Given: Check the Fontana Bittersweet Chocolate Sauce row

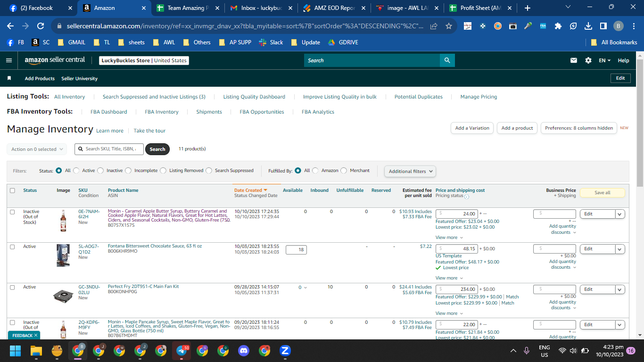Looking at the screenshot, I should tap(13, 247).
